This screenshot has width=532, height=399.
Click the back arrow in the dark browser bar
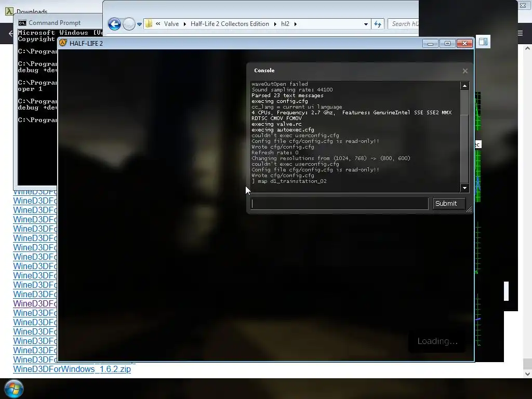[x=11, y=33]
